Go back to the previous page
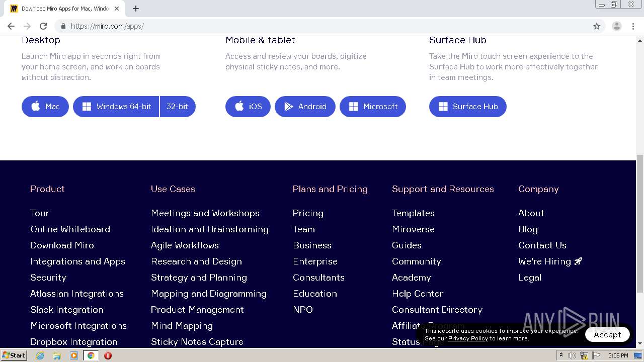Viewport: 644px width, 362px height. (x=11, y=26)
